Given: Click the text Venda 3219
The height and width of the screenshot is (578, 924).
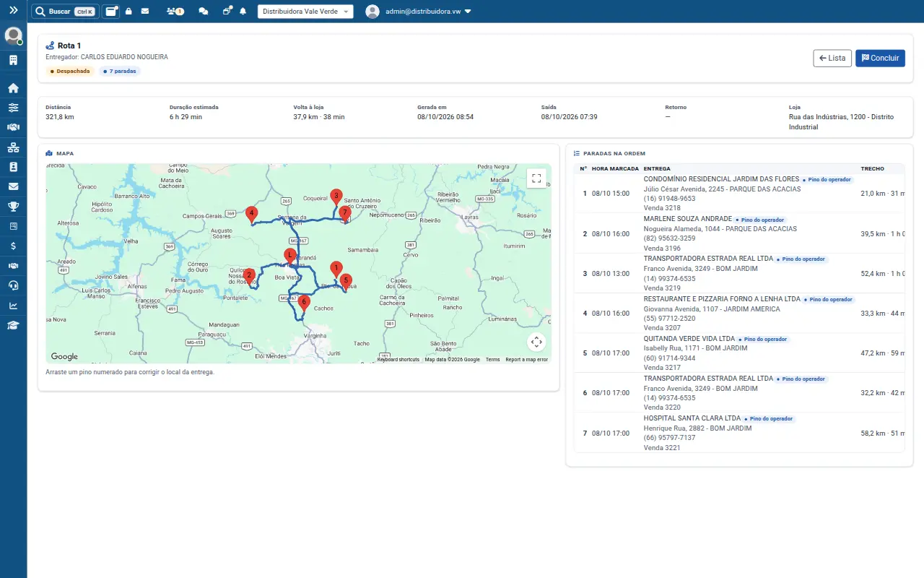Looking at the screenshot, I should click(x=662, y=288).
